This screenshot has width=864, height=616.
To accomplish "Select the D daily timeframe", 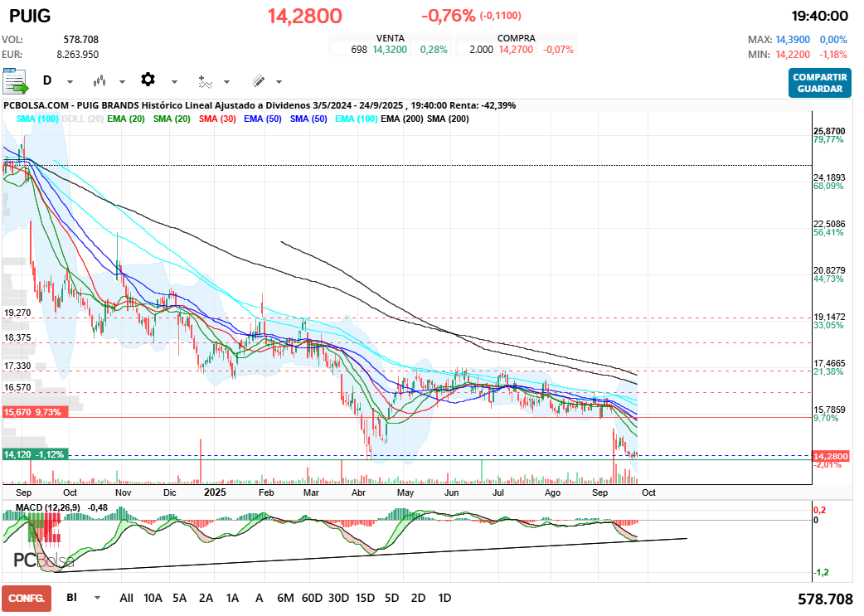I will 47,80.
